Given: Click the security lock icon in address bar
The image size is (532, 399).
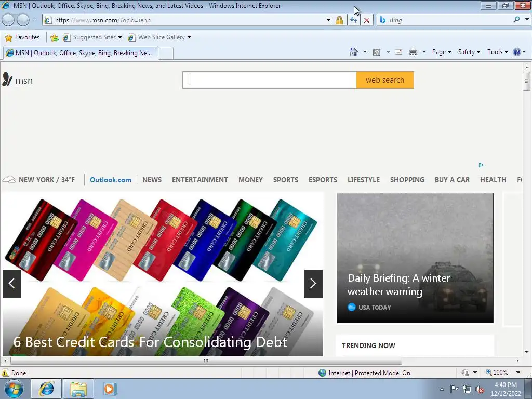Looking at the screenshot, I should [x=339, y=20].
